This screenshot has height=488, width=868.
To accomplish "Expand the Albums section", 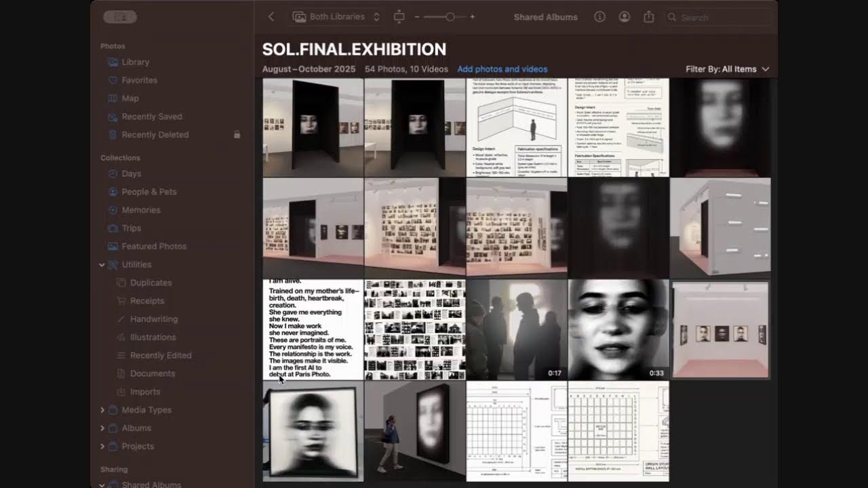I will click(x=102, y=428).
